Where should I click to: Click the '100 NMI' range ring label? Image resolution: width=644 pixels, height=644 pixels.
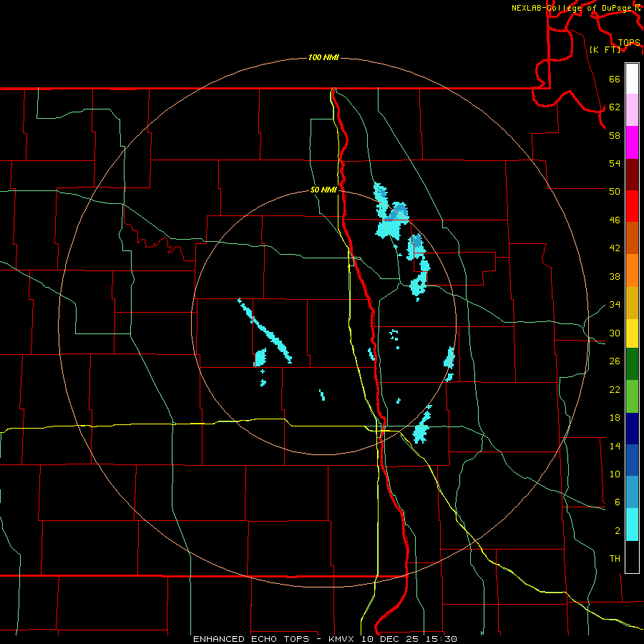point(323,57)
